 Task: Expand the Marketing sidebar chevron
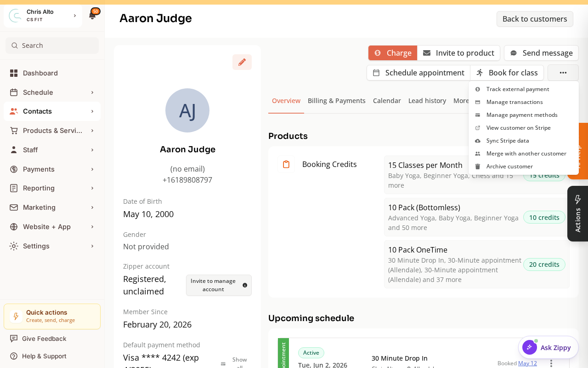pyautogui.click(x=92, y=207)
